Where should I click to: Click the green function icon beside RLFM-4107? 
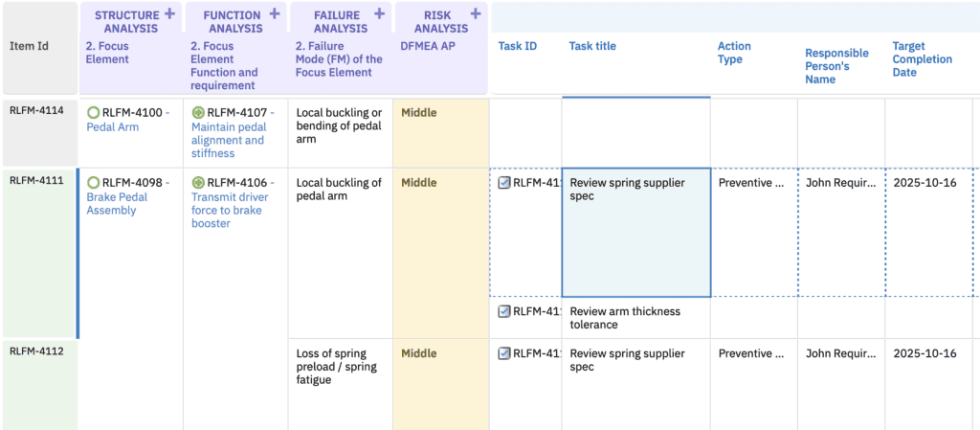(x=198, y=113)
